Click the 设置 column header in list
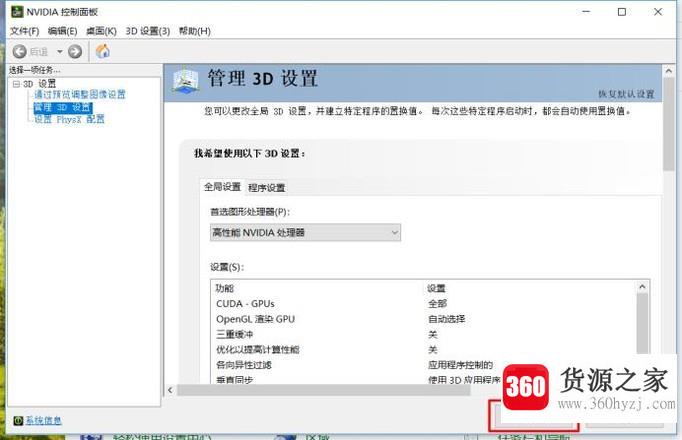This screenshot has width=682, height=440. 436,288
